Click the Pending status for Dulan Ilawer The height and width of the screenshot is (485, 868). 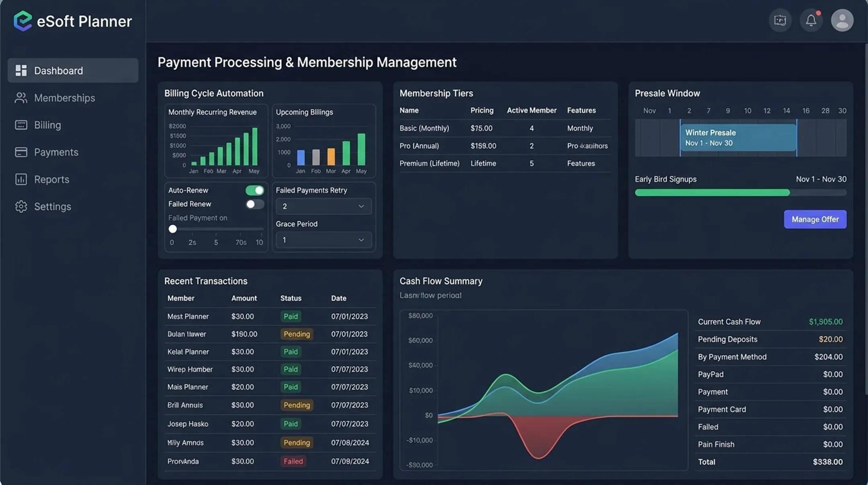297,334
